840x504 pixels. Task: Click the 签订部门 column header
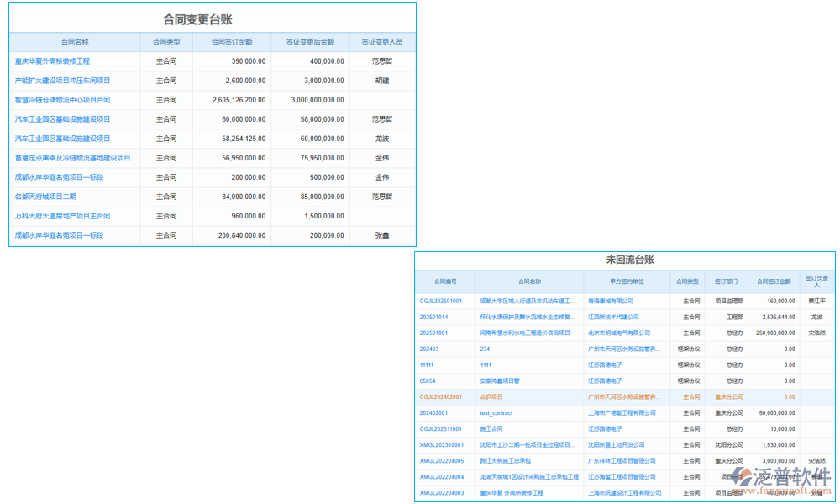[725, 281]
